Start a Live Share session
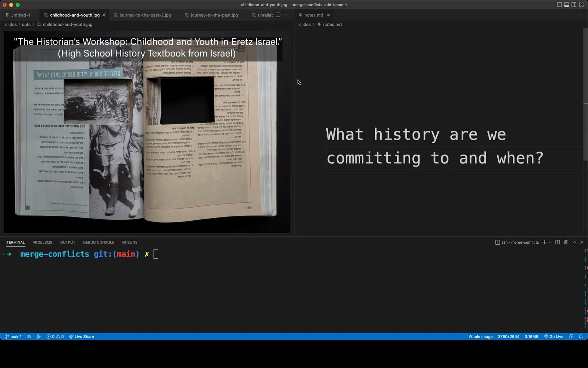This screenshot has height=368, width=588. click(x=81, y=336)
